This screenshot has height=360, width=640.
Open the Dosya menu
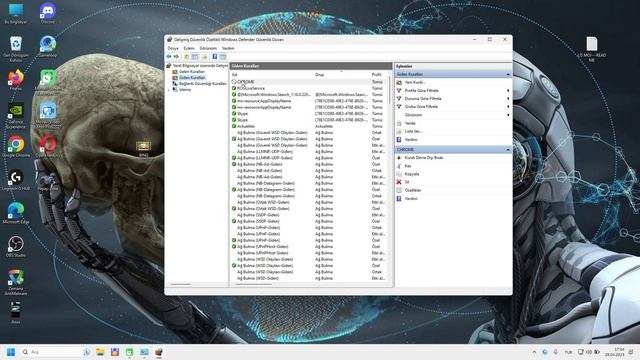(x=173, y=48)
